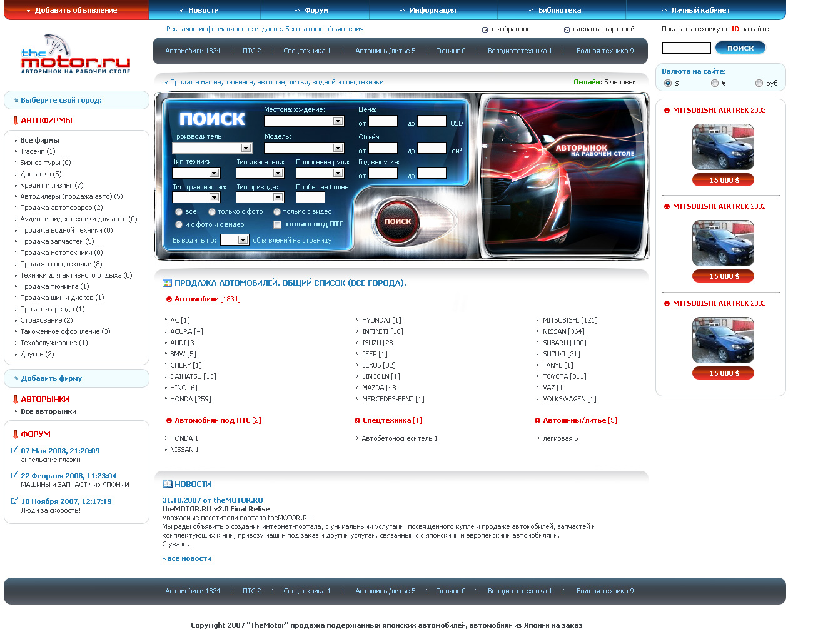
Task: Enable the "только под ПТС" checkbox
Action: [x=278, y=224]
